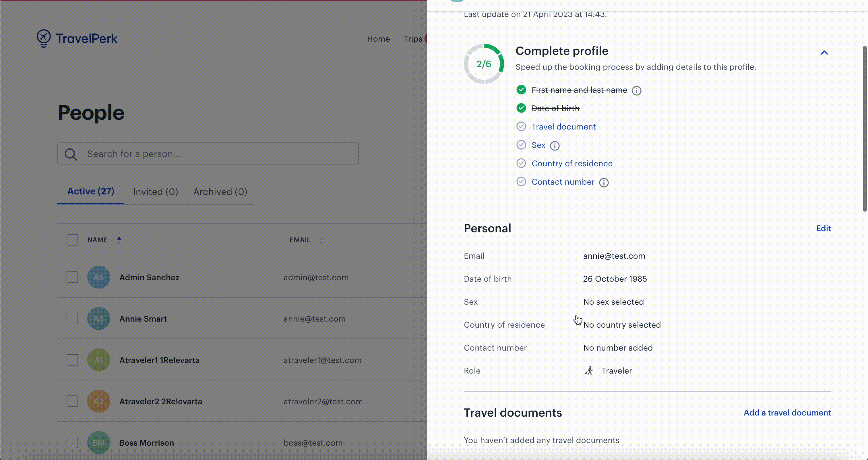Viewport: 868px width, 460px height.
Task: Click Atraveler2 2Relevarta name
Action: [x=161, y=402]
